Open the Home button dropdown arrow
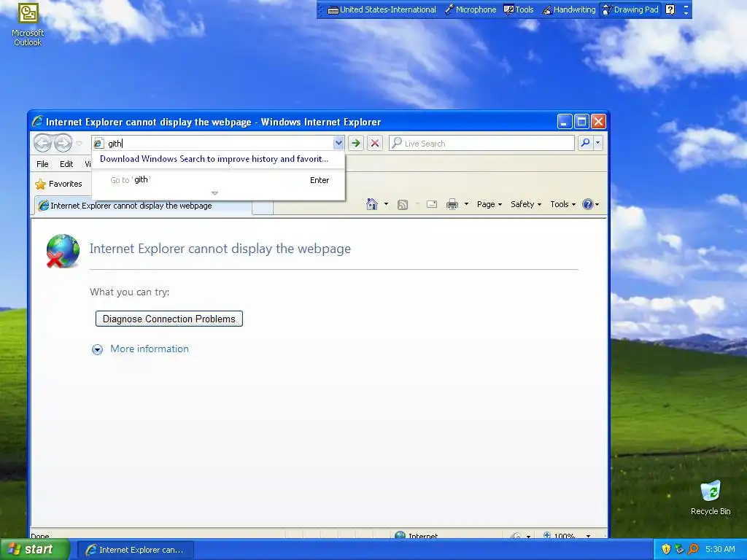 point(386,204)
